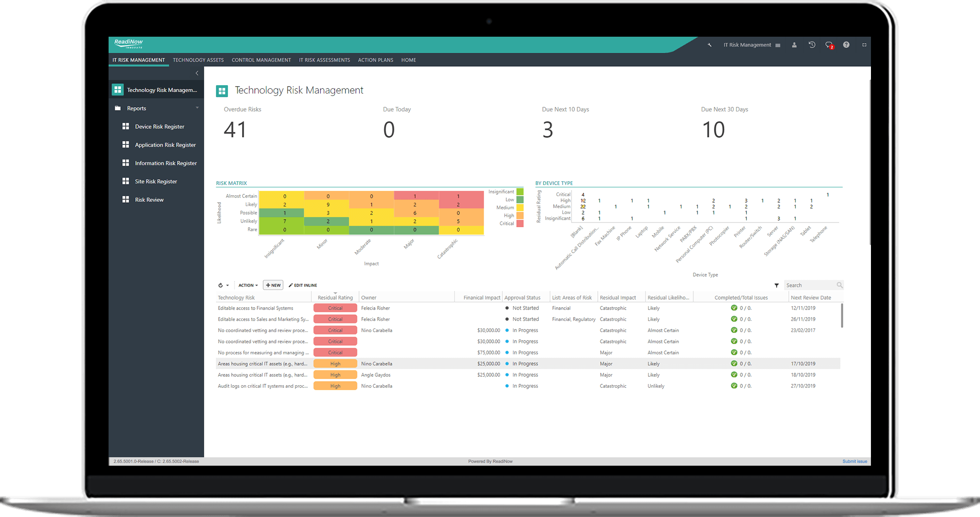This screenshot has width=980, height=517.
Task: Toggle fullscreen mode icon
Action: coord(864,45)
